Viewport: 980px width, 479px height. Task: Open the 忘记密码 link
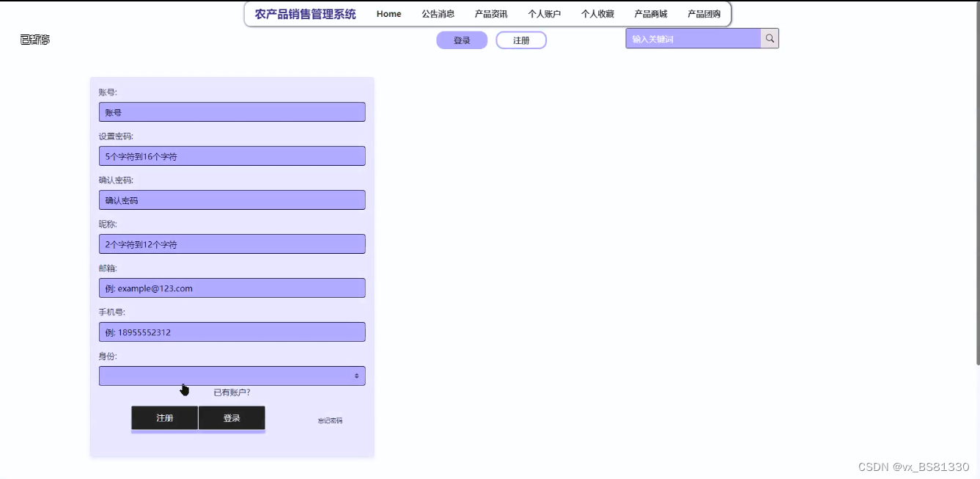click(x=330, y=421)
